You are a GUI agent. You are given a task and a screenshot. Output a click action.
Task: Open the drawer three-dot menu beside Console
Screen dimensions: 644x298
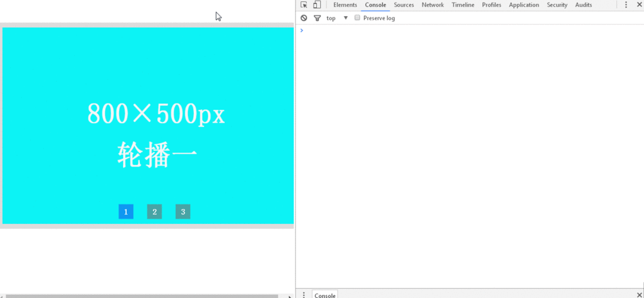click(304, 295)
